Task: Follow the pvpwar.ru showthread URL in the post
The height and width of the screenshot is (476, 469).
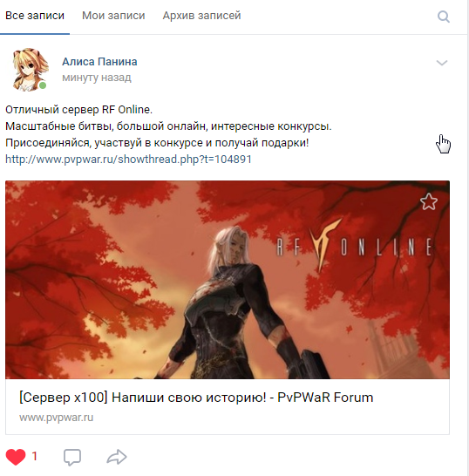Action: point(128,159)
